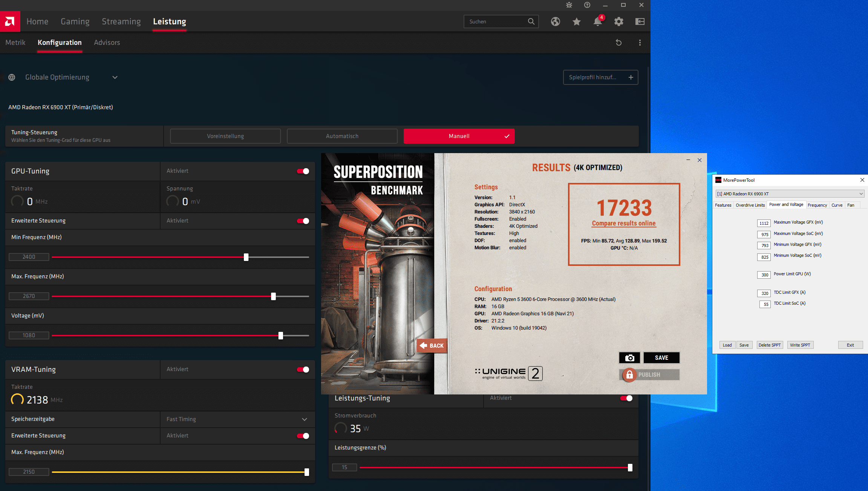Toggle Leistungs-Tuning switch
Image resolution: width=868 pixels, height=491 pixels.
pos(626,398)
